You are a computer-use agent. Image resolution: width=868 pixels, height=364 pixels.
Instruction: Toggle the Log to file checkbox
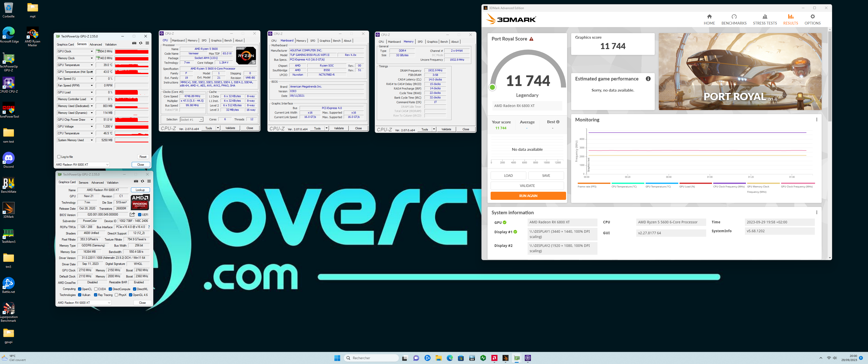pos(59,157)
